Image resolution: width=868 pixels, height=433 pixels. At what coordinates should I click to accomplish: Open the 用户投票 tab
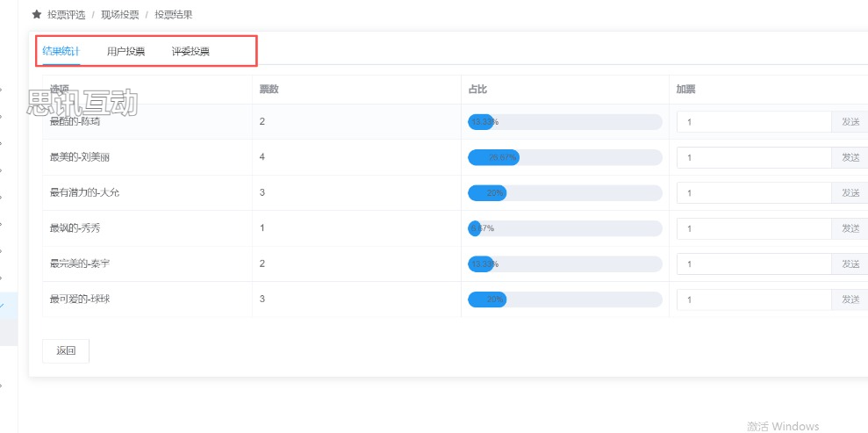[x=126, y=51]
